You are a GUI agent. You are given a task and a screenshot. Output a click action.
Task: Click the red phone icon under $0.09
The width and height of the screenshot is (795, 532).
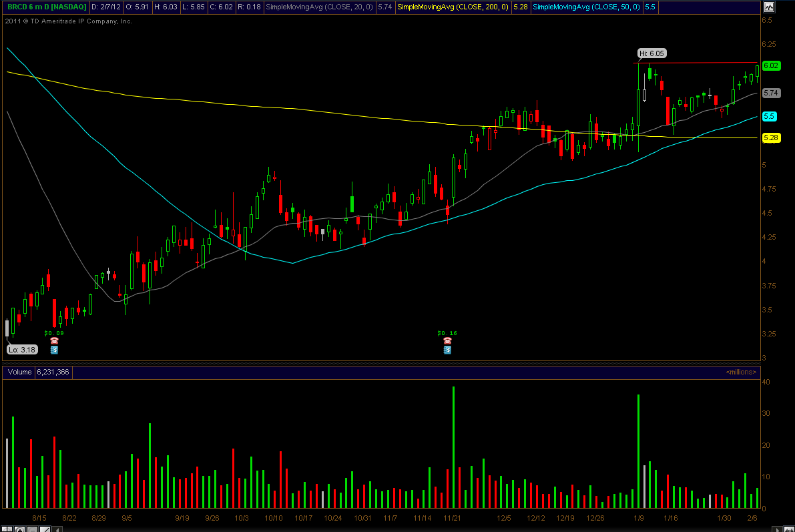(54, 341)
